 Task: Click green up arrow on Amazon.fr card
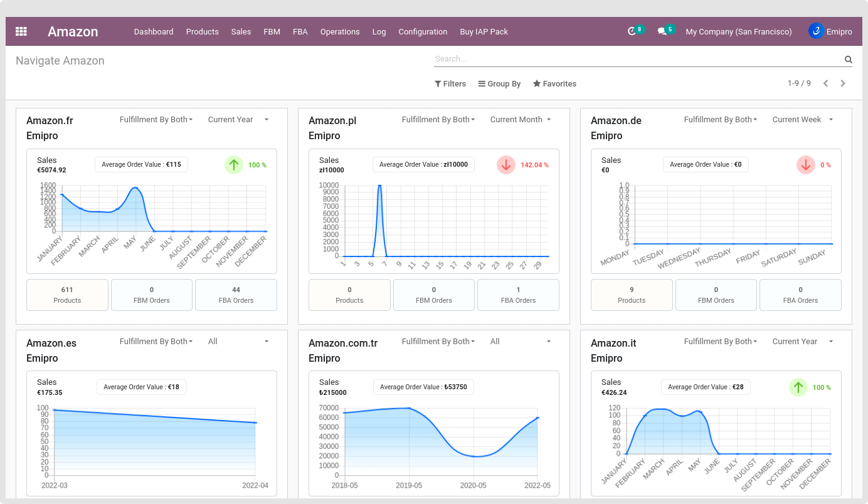coord(234,165)
